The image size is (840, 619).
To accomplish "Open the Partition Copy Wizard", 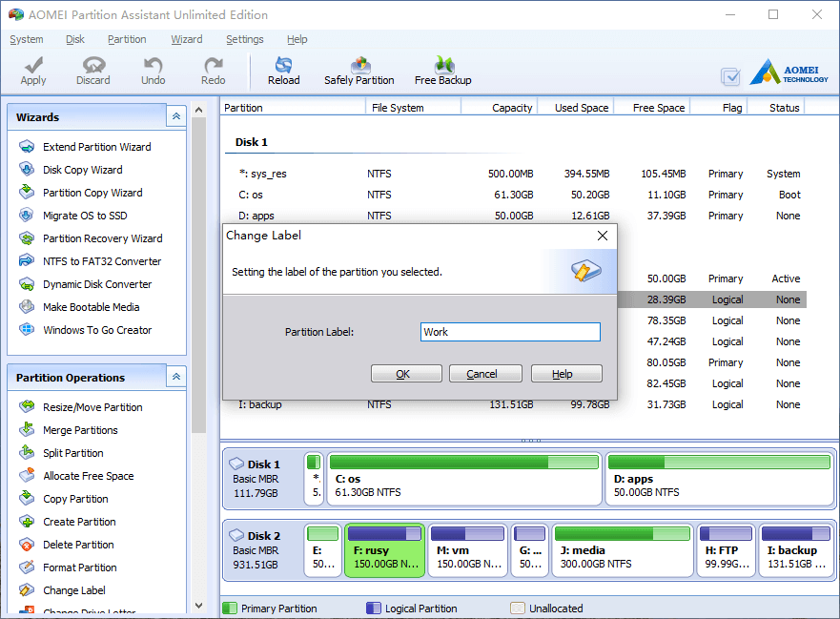I will pyautogui.click(x=81, y=193).
